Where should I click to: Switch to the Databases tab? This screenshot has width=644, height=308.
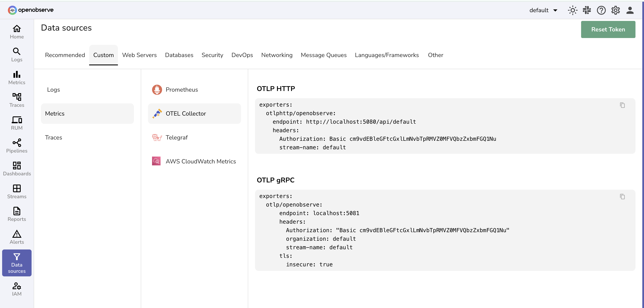[x=179, y=55]
